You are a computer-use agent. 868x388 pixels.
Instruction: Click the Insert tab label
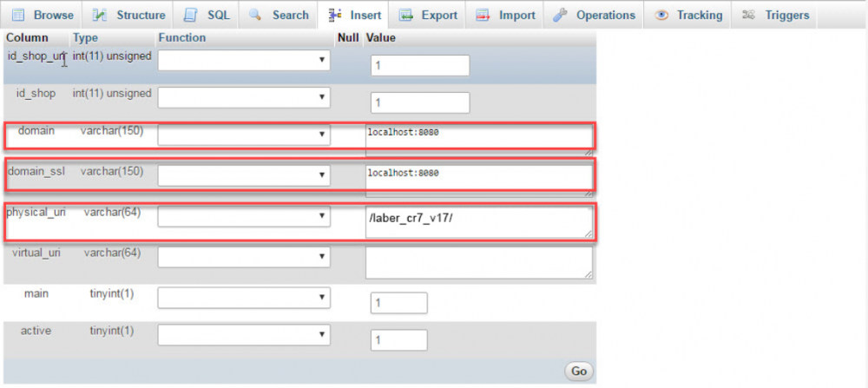[366, 15]
